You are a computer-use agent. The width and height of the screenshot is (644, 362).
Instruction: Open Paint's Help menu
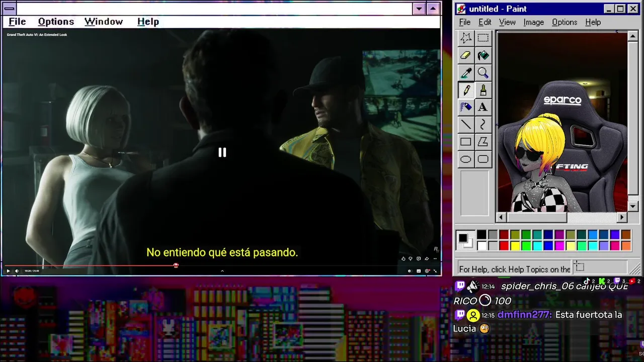point(593,22)
